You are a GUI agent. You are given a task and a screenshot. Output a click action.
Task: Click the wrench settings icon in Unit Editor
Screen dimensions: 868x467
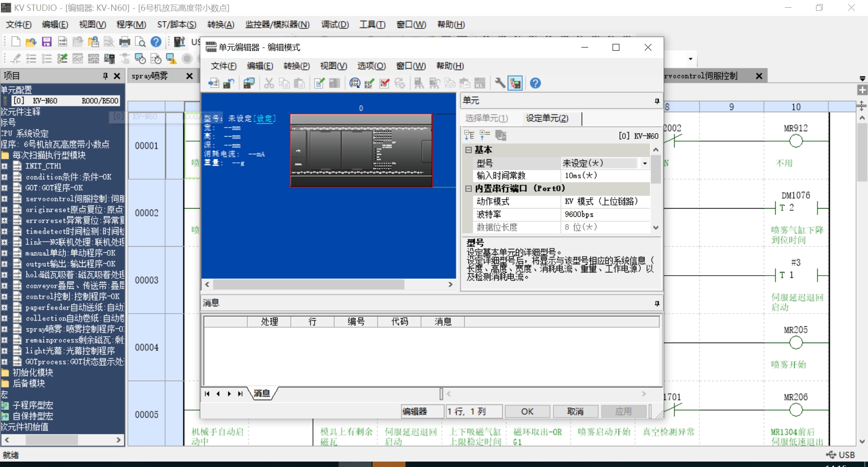(x=500, y=83)
